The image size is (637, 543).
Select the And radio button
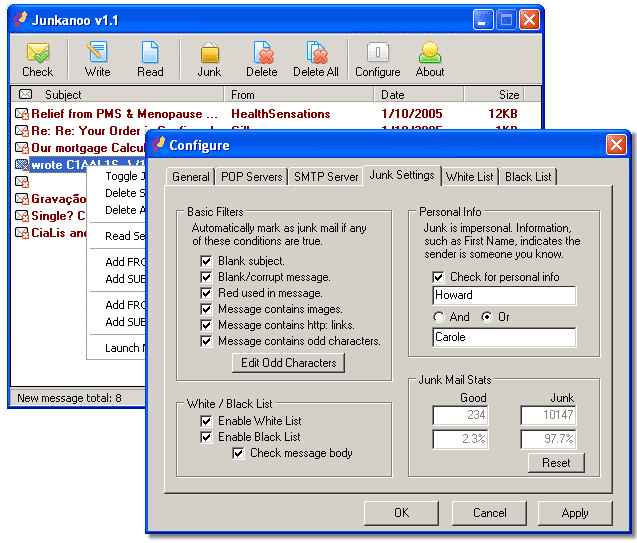pyautogui.click(x=439, y=317)
